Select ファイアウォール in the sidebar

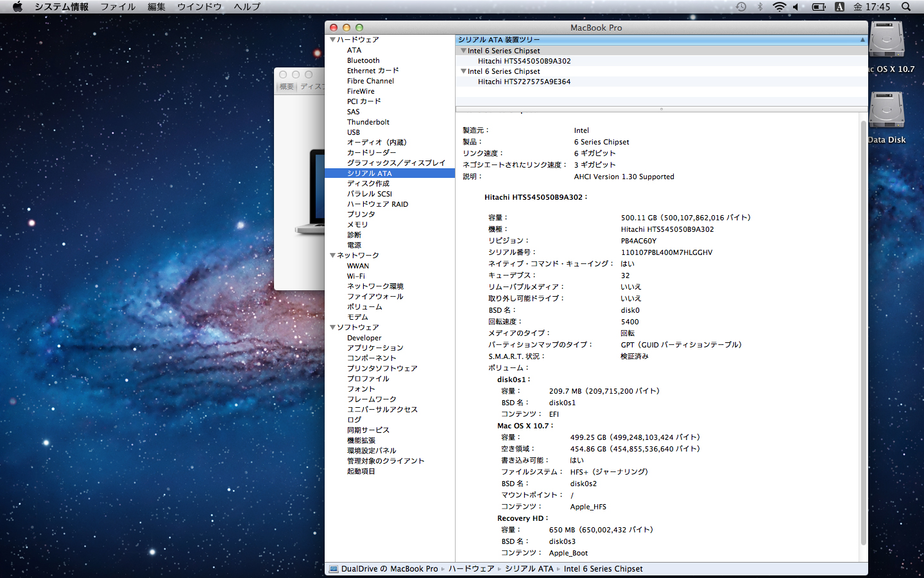(375, 297)
